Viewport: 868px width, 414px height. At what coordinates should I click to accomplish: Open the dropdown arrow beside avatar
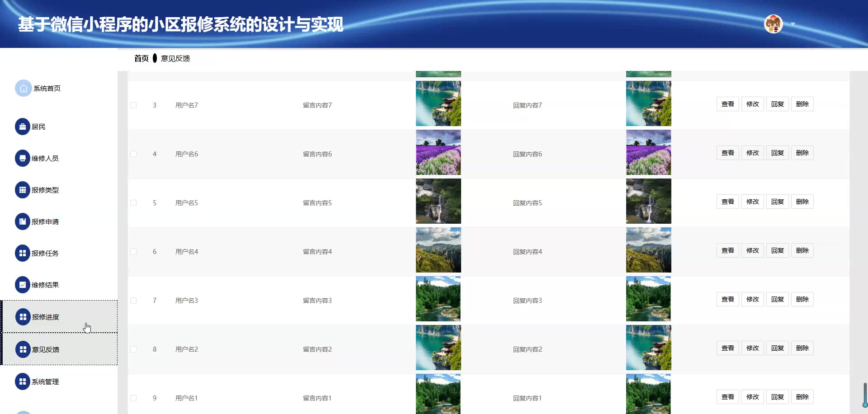[793, 24]
